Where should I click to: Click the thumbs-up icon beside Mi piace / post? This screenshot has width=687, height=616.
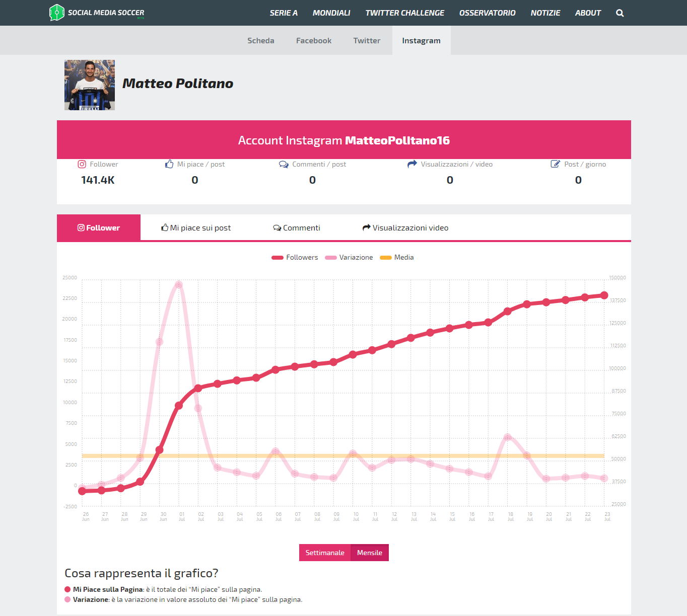(169, 164)
